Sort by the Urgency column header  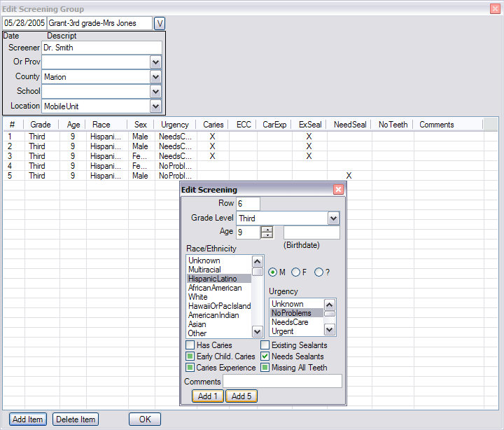coord(174,125)
